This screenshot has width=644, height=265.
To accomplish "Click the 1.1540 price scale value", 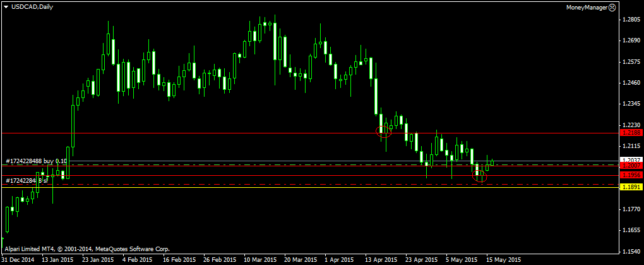I will pyautogui.click(x=631, y=252).
